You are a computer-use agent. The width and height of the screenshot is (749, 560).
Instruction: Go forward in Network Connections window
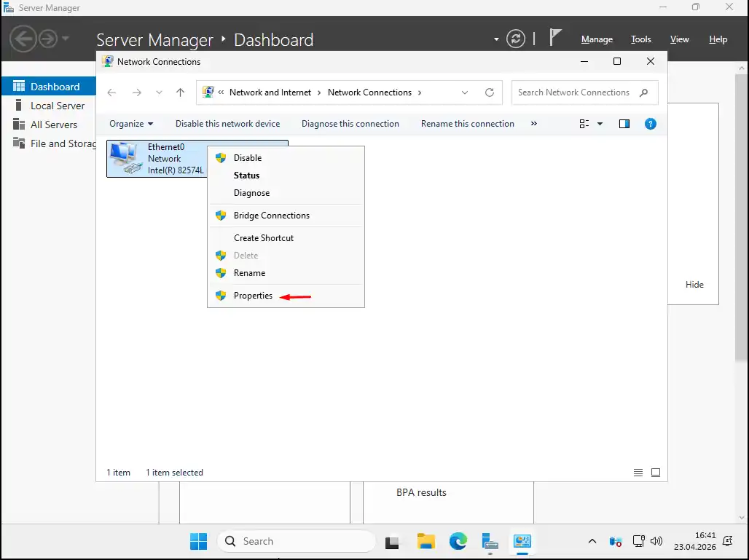pyautogui.click(x=137, y=92)
